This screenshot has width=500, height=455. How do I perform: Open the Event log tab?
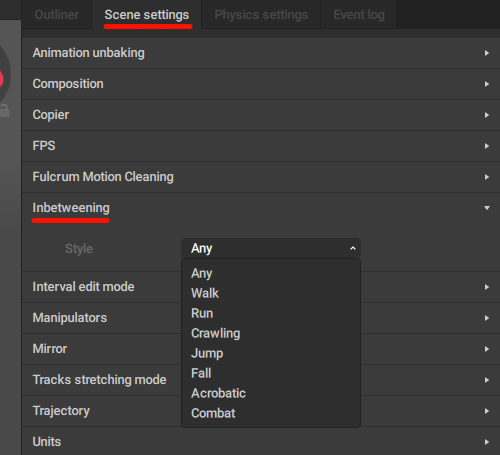[359, 15]
